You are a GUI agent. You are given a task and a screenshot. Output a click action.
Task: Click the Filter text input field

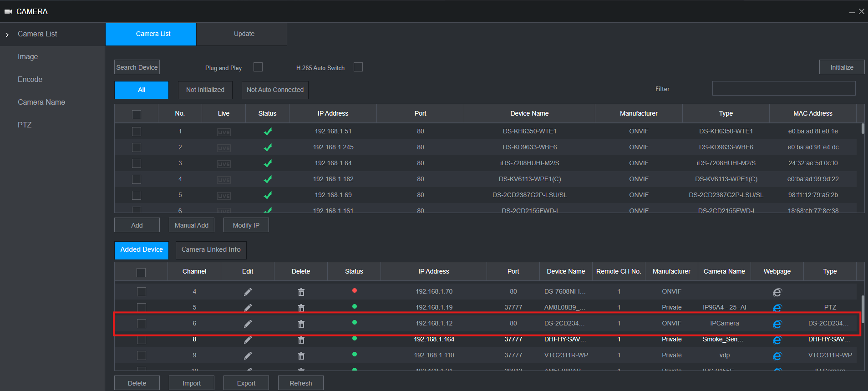(784, 88)
